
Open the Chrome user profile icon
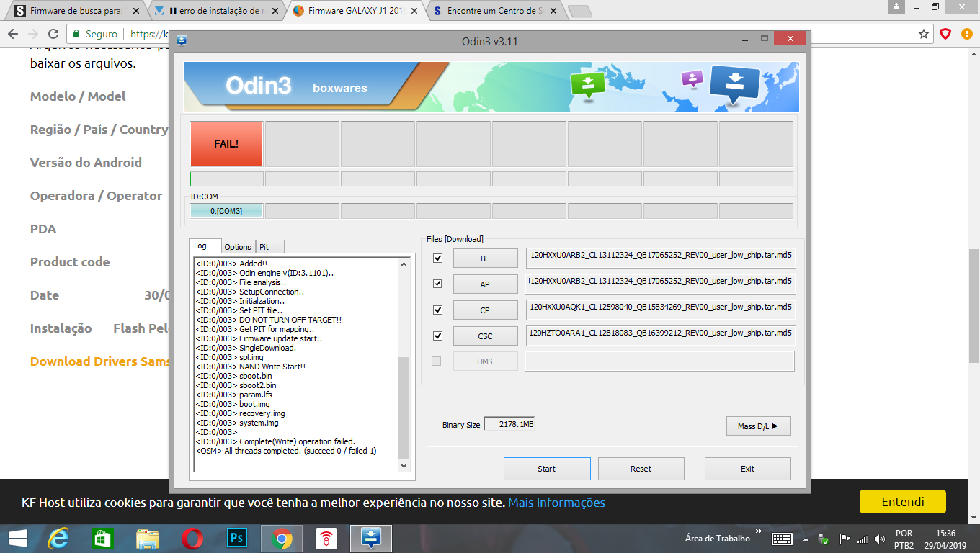(895, 7)
